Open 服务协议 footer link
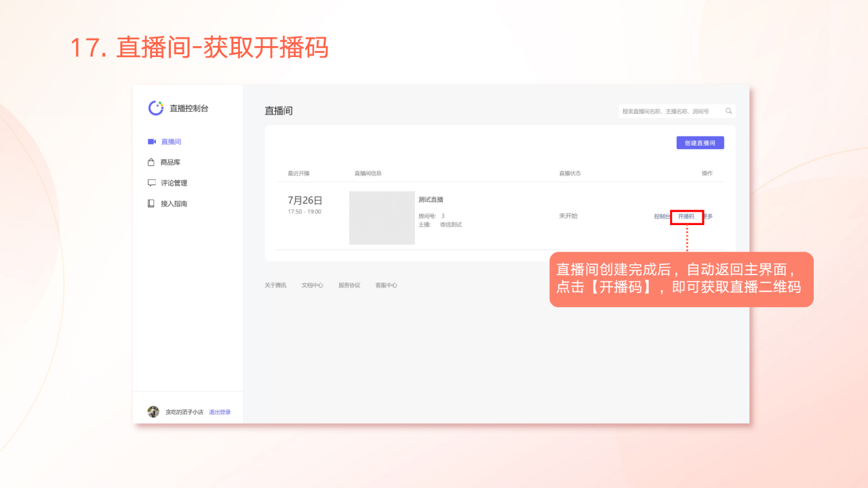Screen dimensions: 868x488 tap(349, 285)
